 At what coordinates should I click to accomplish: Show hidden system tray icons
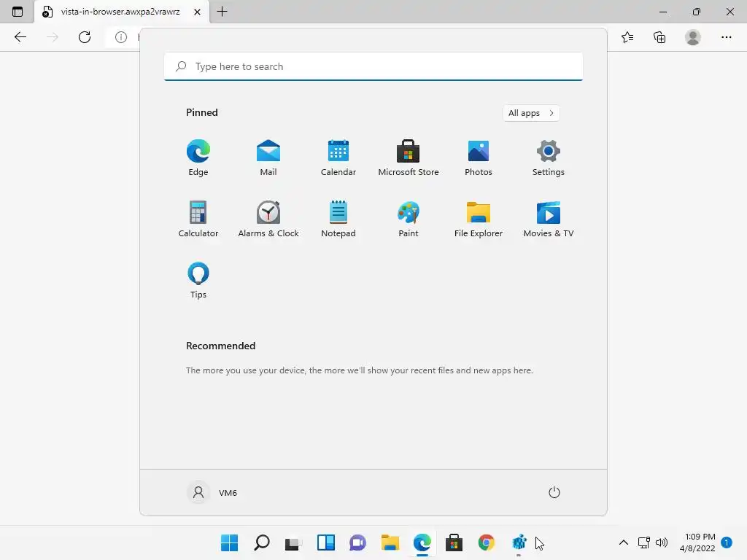pos(623,542)
